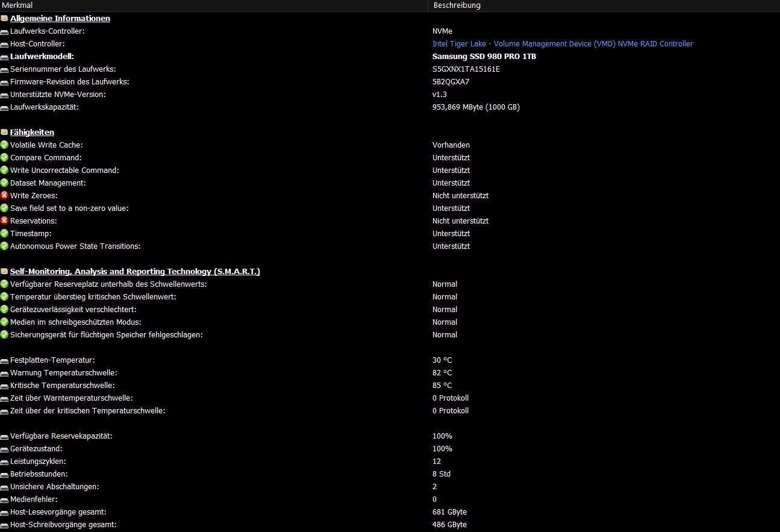The image size is (780, 532).
Task: Select serial number S5GXNX1TA15161E
Action: (x=466, y=69)
